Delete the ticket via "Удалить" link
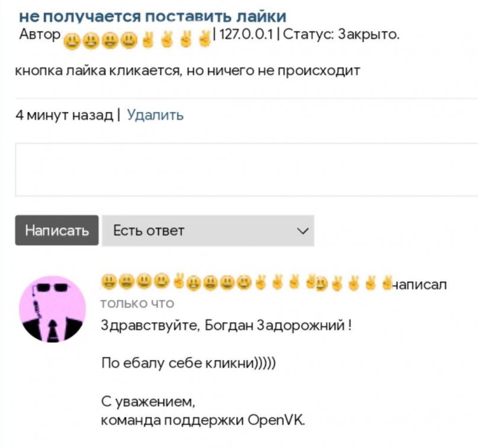The image size is (478, 448). tap(155, 115)
